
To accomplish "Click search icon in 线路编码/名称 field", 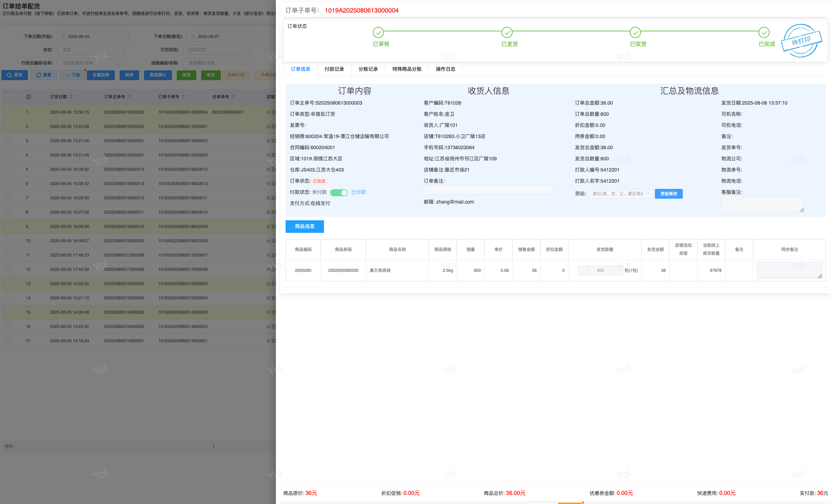I will [243, 63].
